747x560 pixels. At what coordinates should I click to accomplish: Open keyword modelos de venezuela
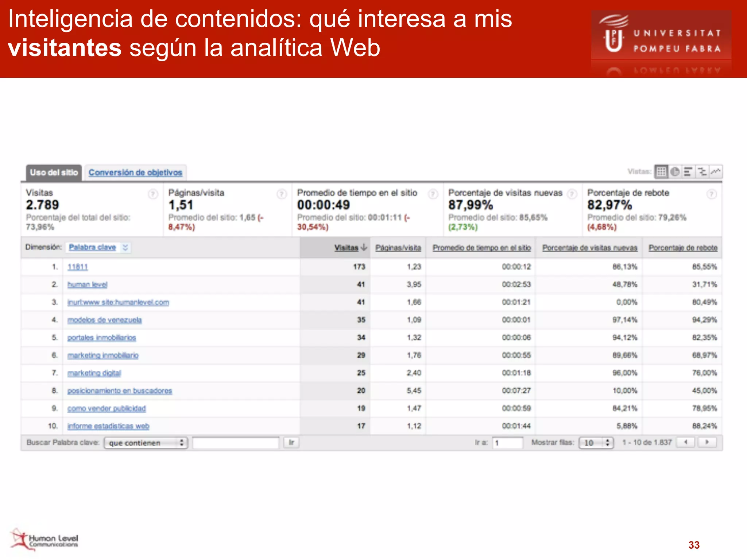[105, 320]
